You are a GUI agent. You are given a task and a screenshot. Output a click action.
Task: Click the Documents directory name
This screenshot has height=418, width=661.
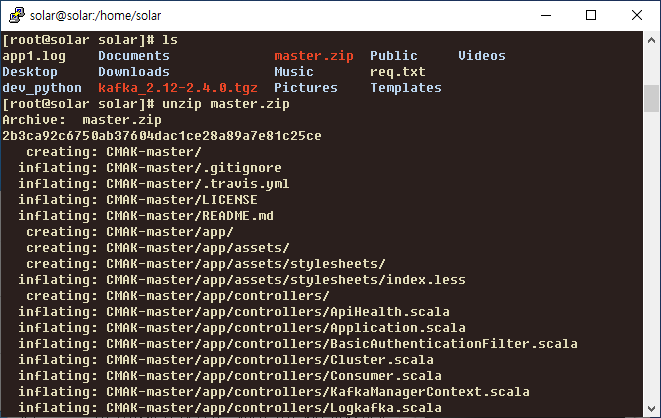pyautogui.click(x=134, y=56)
